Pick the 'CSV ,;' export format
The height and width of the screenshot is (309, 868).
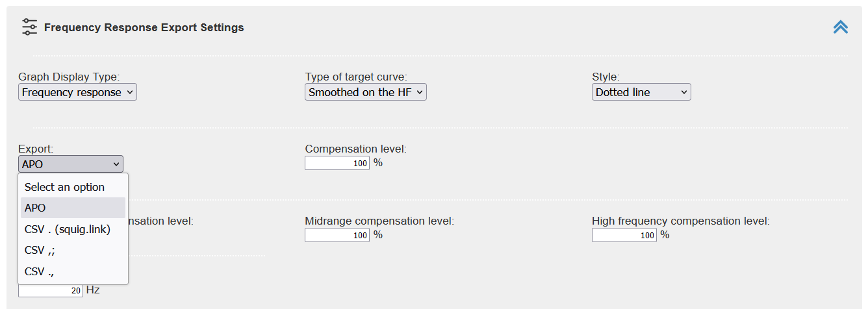pos(73,250)
